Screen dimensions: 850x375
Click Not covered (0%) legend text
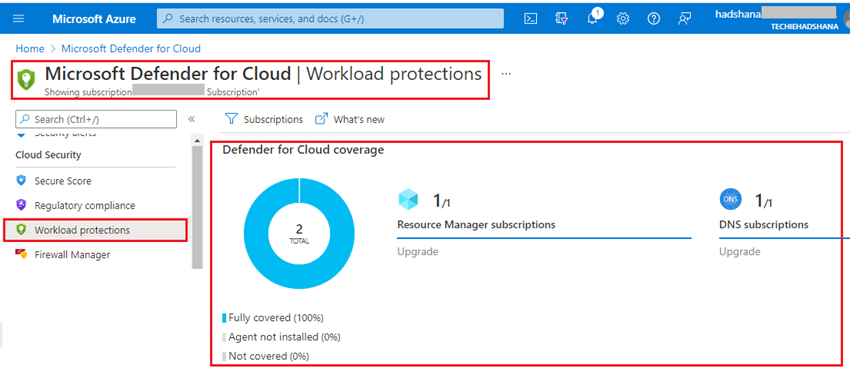point(269,357)
